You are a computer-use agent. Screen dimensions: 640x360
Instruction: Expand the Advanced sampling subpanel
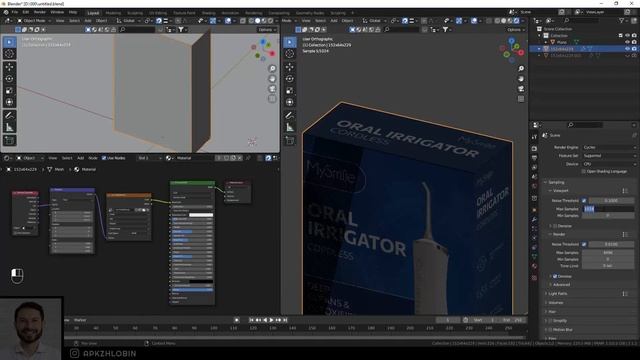click(x=561, y=284)
